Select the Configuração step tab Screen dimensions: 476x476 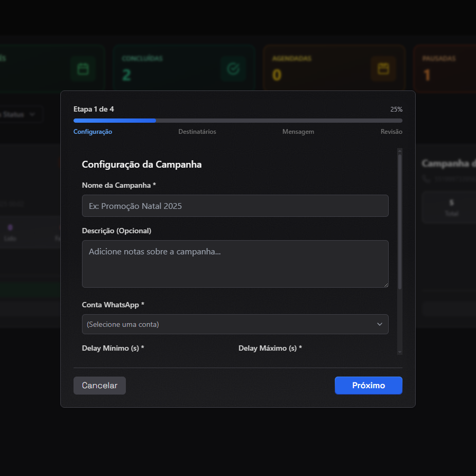pos(93,132)
